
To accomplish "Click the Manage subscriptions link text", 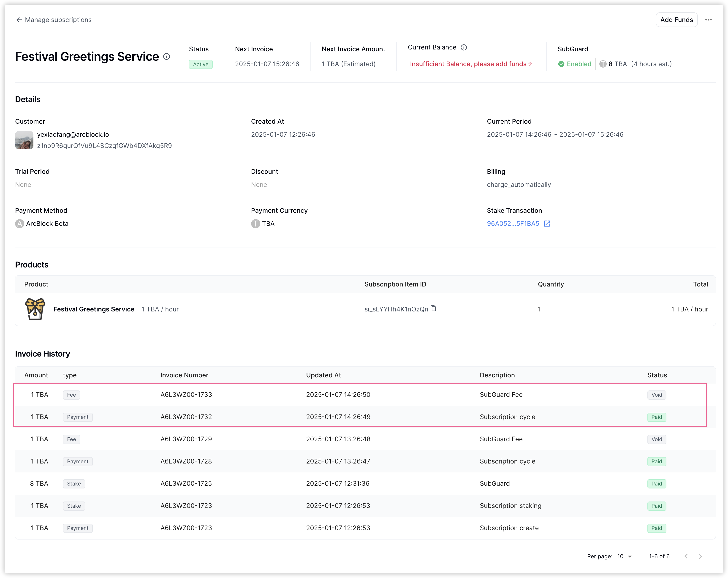I will pos(58,20).
